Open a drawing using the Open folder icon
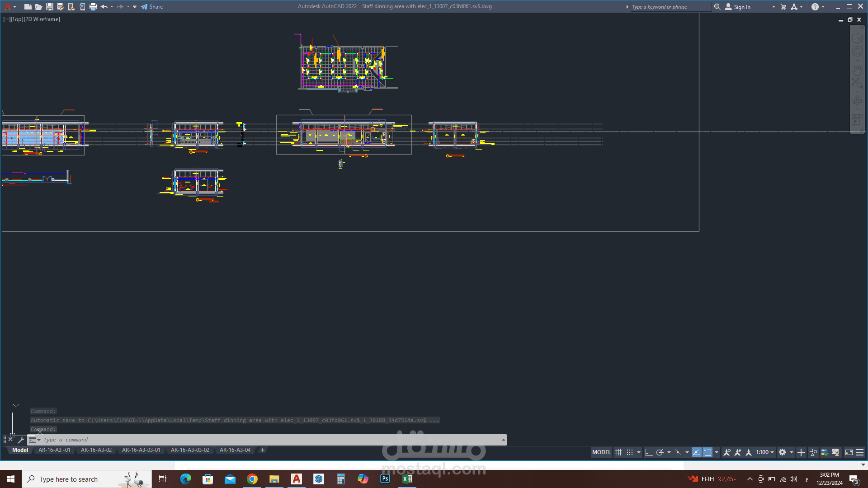Image resolution: width=868 pixels, height=488 pixels. [x=38, y=6]
